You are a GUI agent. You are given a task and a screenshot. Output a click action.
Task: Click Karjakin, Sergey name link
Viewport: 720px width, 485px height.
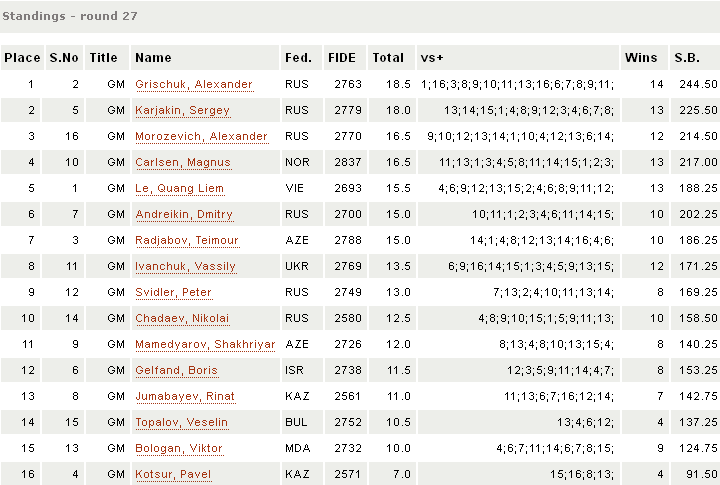coord(182,111)
